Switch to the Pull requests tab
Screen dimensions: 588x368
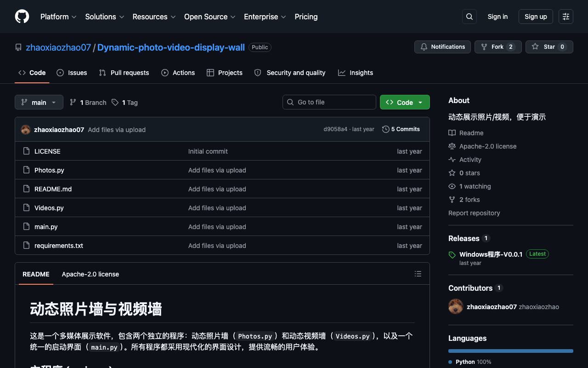(x=124, y=73)
